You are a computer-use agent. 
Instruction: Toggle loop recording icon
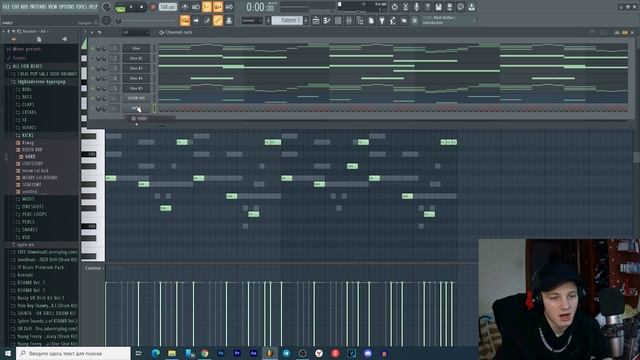pyautogui.click(x=229, y=7)
